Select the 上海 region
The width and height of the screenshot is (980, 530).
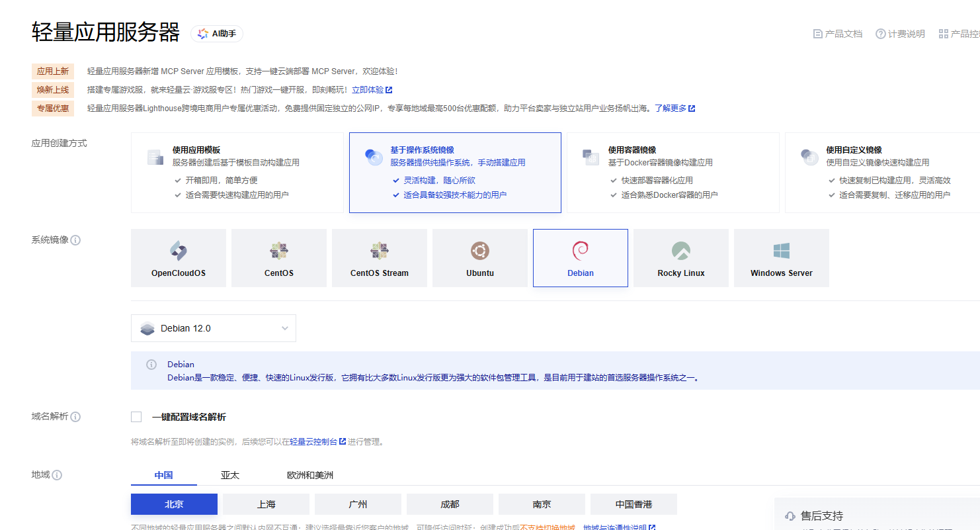(x=266, y=504)
